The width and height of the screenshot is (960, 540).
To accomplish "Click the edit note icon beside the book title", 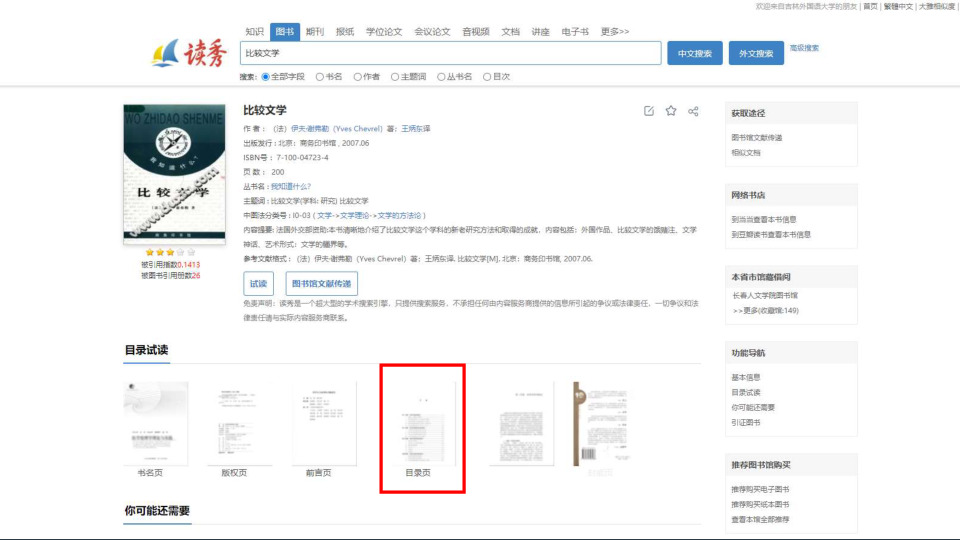I will pyautogui.click(x=649, y=111).
